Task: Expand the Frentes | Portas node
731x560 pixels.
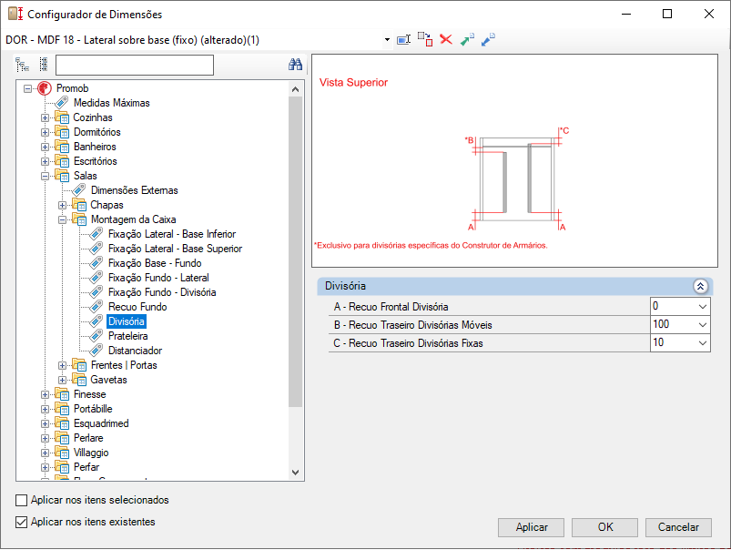Action: 63,365
